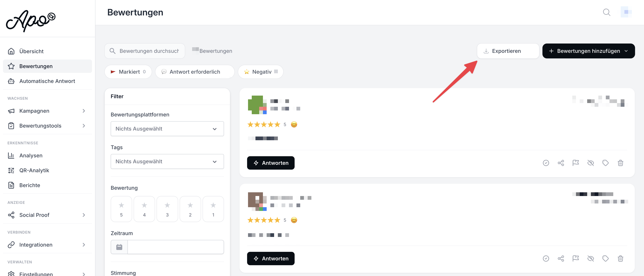
Task: Delete the first review via trash icon
Action: point(620,163)
